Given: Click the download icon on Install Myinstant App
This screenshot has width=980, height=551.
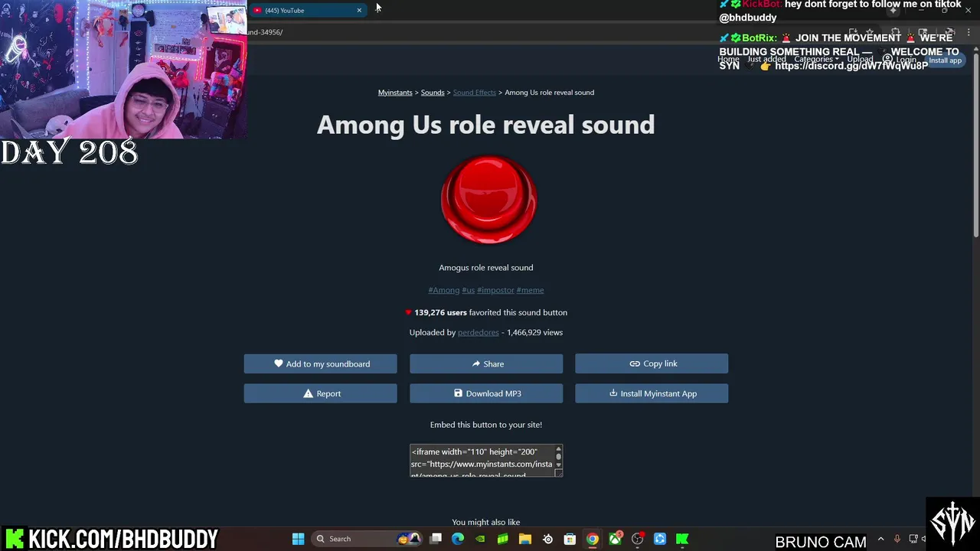Looking at the screenshot, I should click(612, 393).
